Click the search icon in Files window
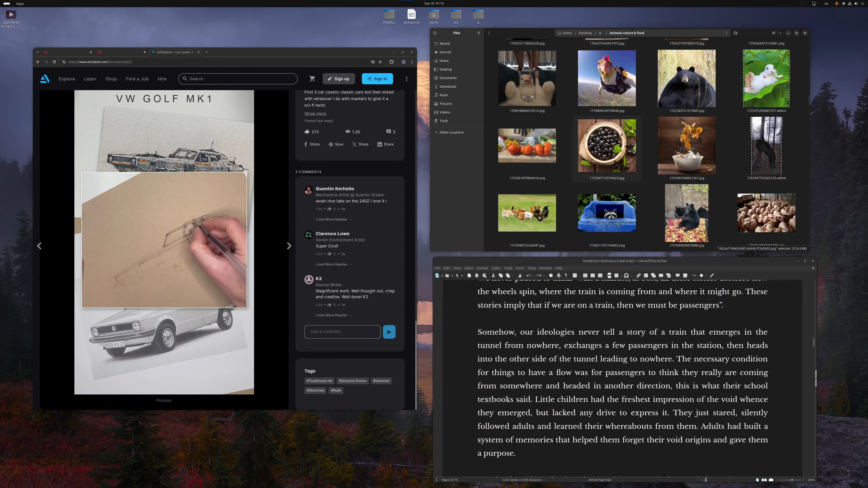This screenshot has height=488, width=868. point(435,33)
